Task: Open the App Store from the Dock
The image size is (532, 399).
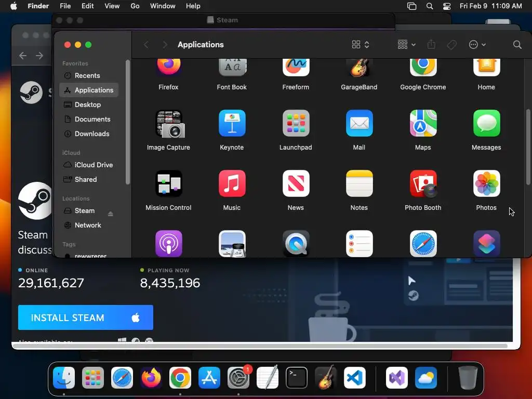Action: tap(209, 378)
